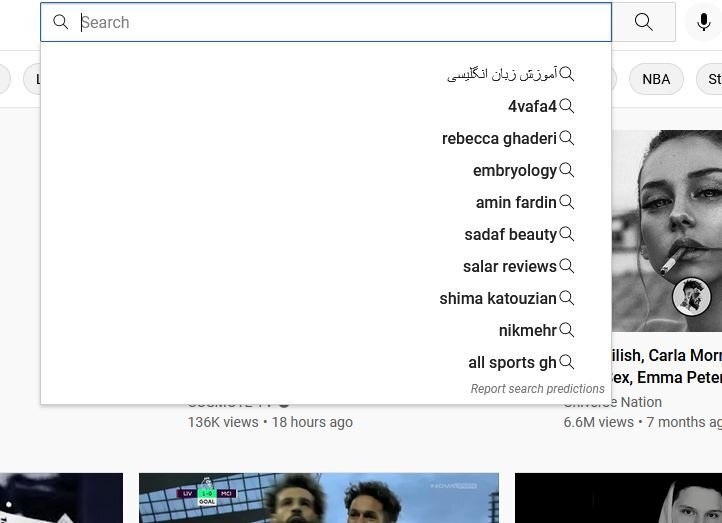Click the magnifier icon beside nikmehr suggestion

tap(567, 330)
